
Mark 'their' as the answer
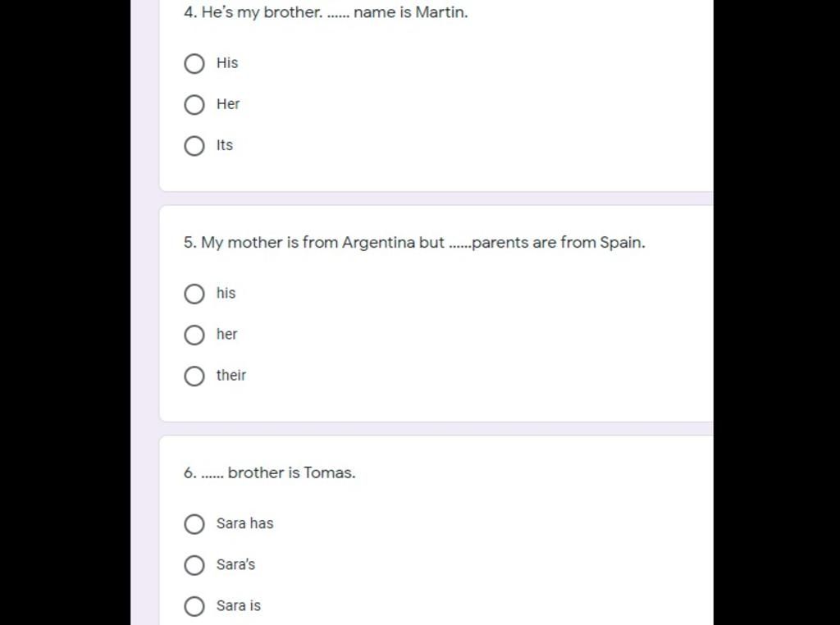pos(194,376)
